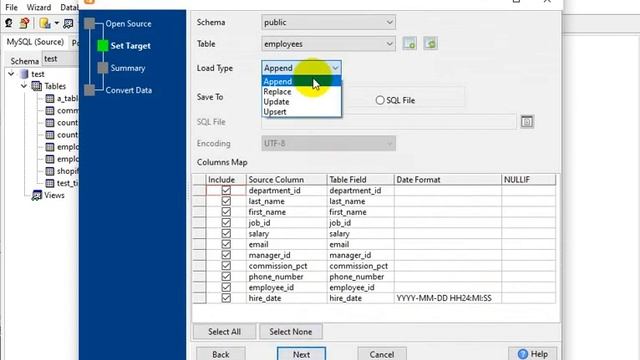
Task: Open the File menu
Action: (11, 7)
